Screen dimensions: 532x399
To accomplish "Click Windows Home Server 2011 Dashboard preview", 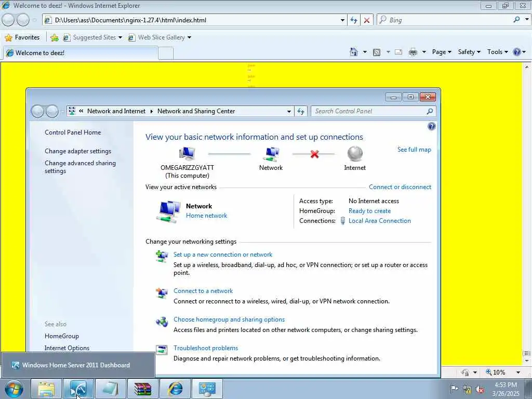I will point(78,365).
